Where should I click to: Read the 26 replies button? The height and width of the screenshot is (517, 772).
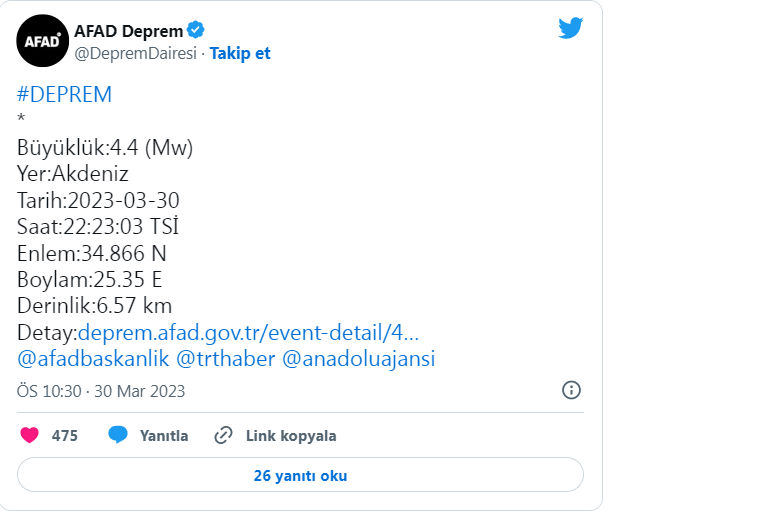coord(300,475)
